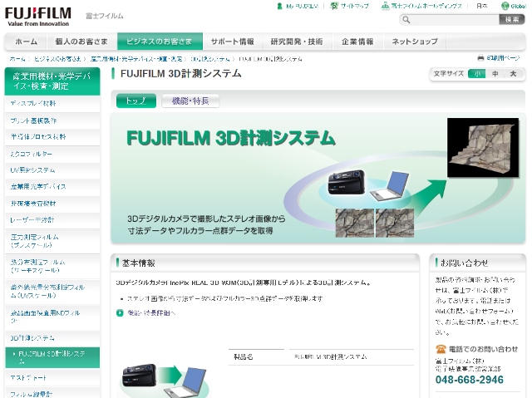Screen dimensions: 532x398
Task: Click the 基本情報 section heading
Action: pos(139,263)
